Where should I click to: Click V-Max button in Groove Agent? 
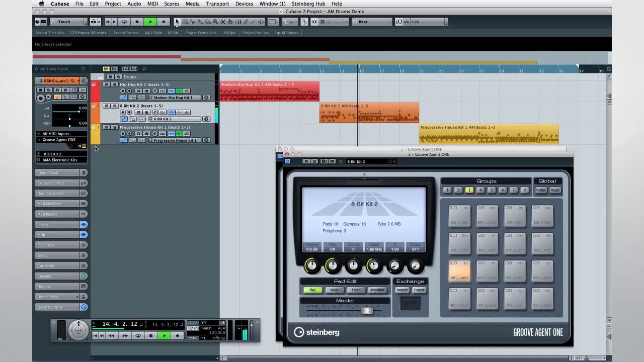(541, 190)
